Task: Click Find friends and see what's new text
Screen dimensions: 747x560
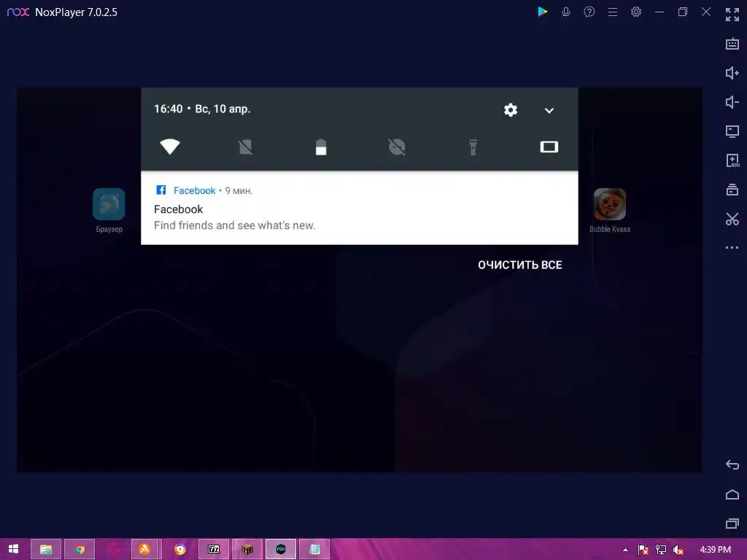Action: click(234, 225)
